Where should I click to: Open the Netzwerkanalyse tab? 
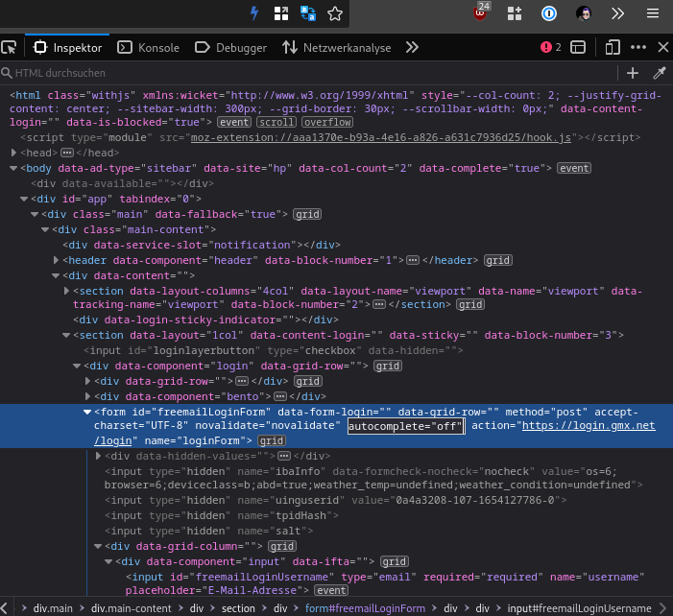pos(336,47)
